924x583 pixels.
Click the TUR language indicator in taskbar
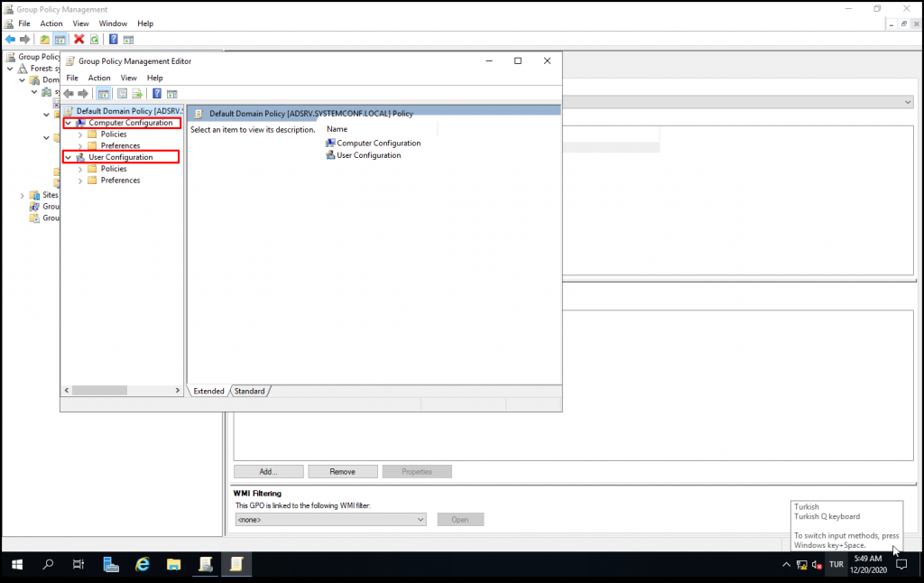836,564
